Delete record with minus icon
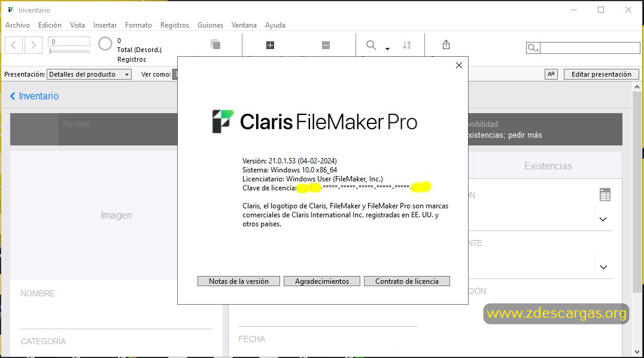The image size is (644, 358). point(326,45)
